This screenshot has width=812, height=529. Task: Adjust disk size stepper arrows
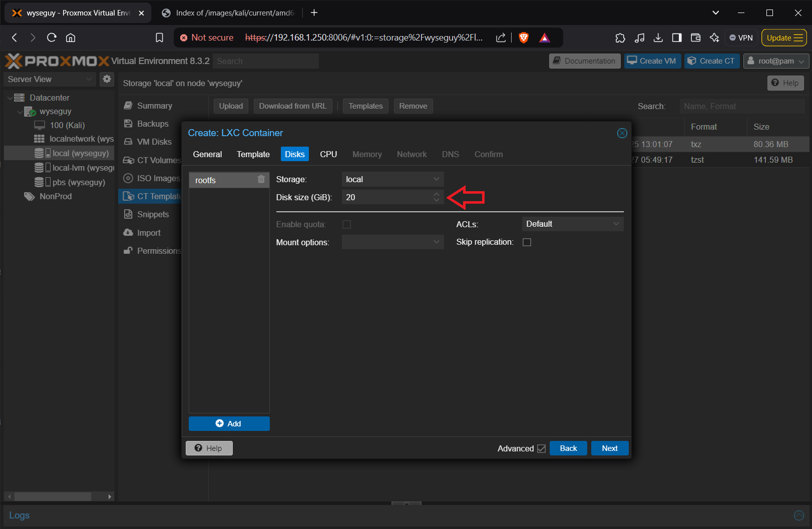[437, 197]
